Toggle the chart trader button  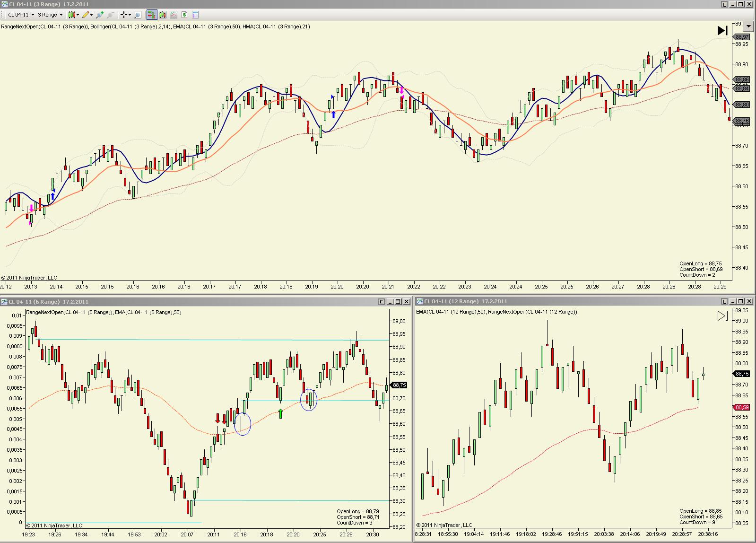click(x=151, y=15)
